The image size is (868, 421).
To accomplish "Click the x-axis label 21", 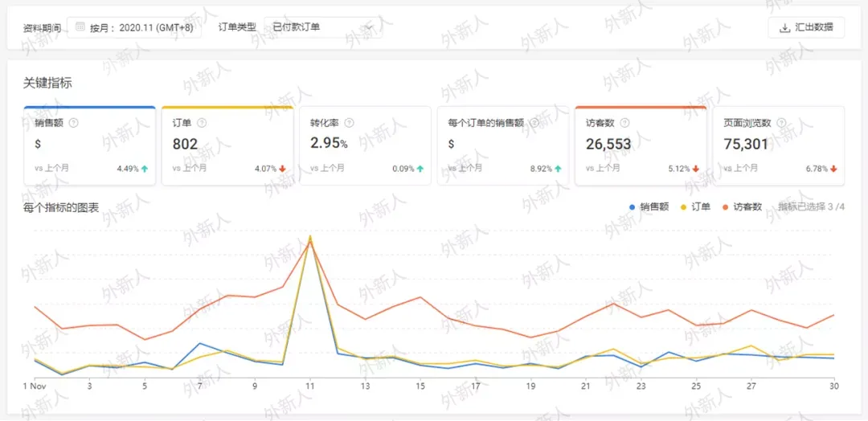I will [586, 386].
